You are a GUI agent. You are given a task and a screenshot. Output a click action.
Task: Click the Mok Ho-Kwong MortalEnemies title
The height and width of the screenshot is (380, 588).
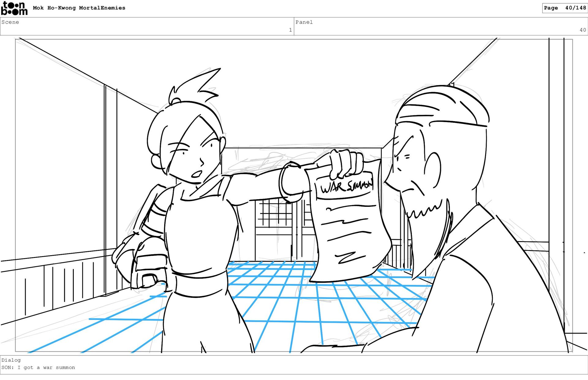[x=79, y=8]
